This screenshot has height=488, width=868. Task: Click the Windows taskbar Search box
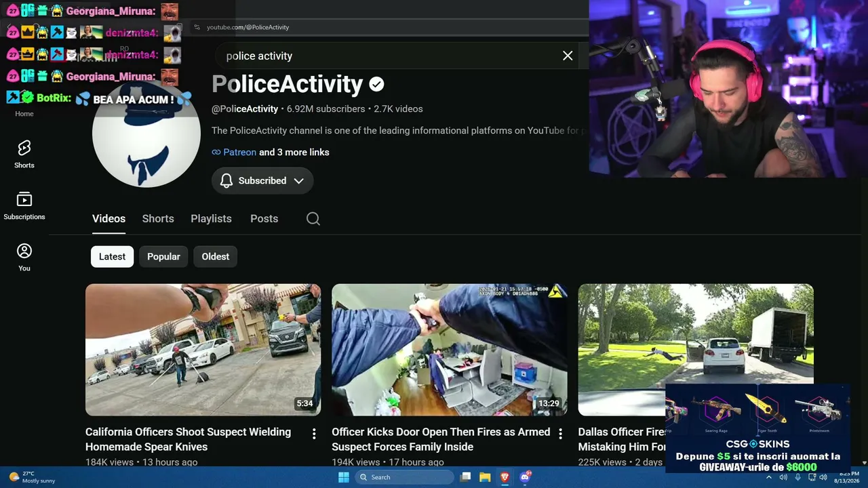pos(404,477)
